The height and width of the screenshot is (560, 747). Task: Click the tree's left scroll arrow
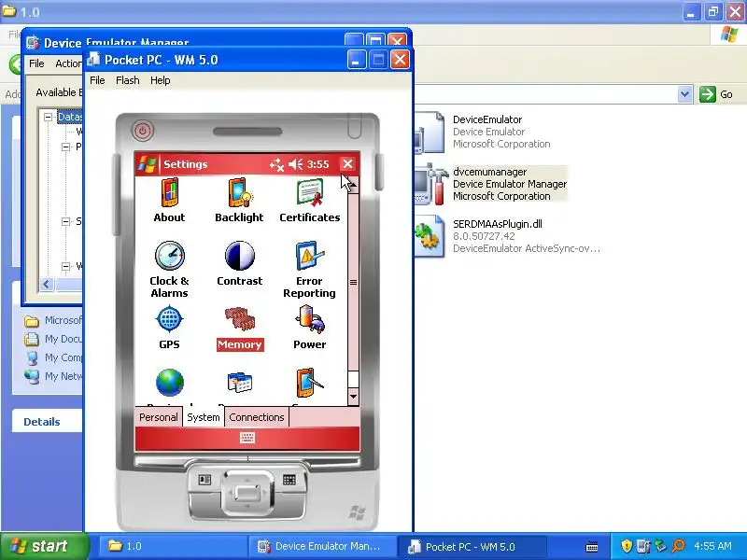tap(46, 285)
